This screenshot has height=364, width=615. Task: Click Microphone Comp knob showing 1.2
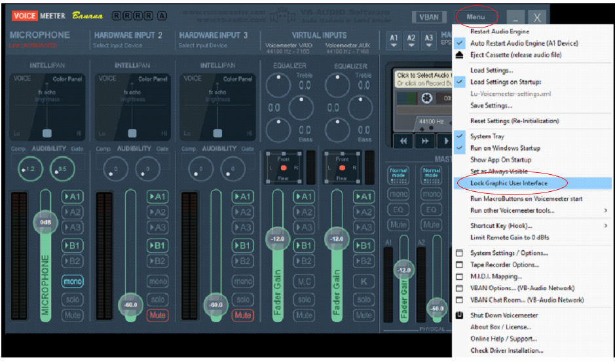[30, 169]
